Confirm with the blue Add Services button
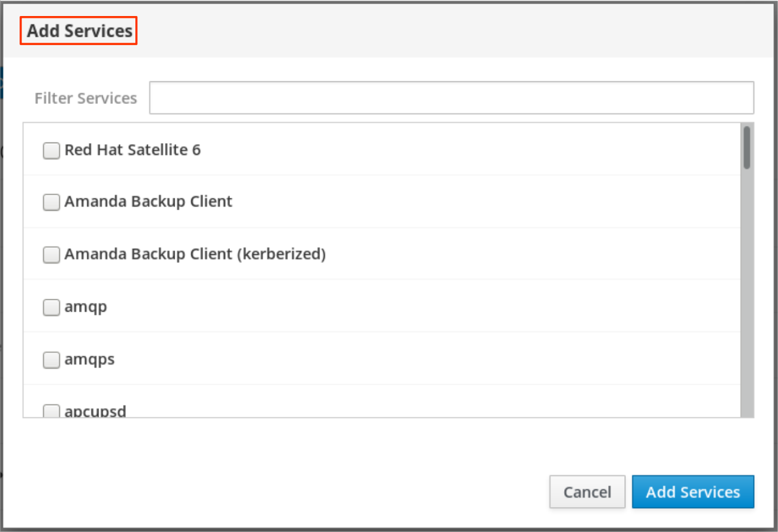The width and height of the screenshot is (778, 532). tap(692, 492)
